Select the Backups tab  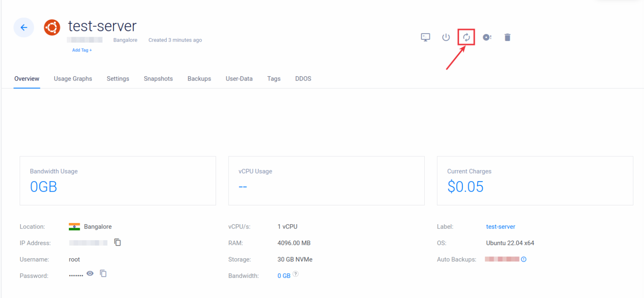199,78
